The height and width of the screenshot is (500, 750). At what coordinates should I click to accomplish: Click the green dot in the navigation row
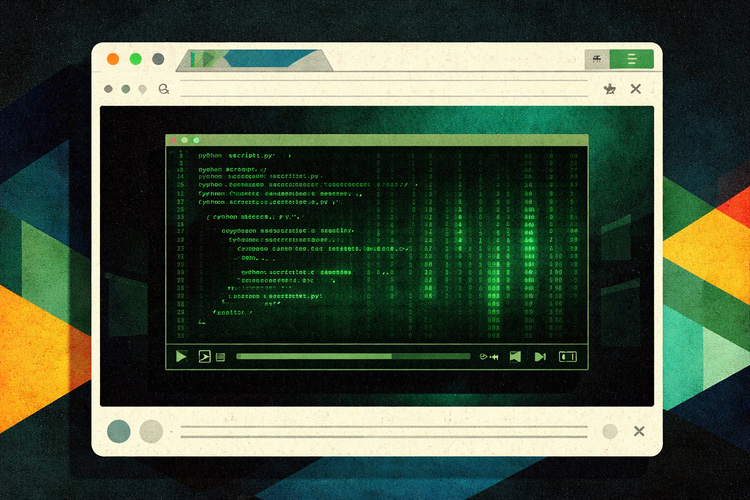tap(126, 89)
